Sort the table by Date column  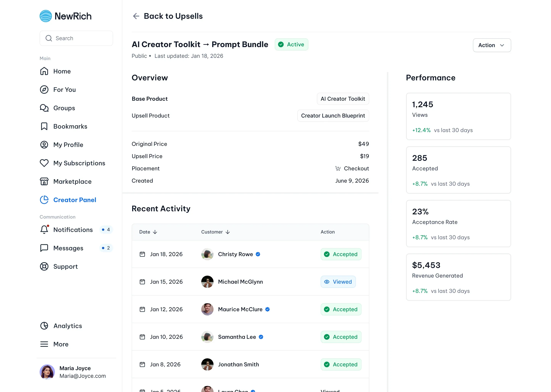tap(148, 232)
